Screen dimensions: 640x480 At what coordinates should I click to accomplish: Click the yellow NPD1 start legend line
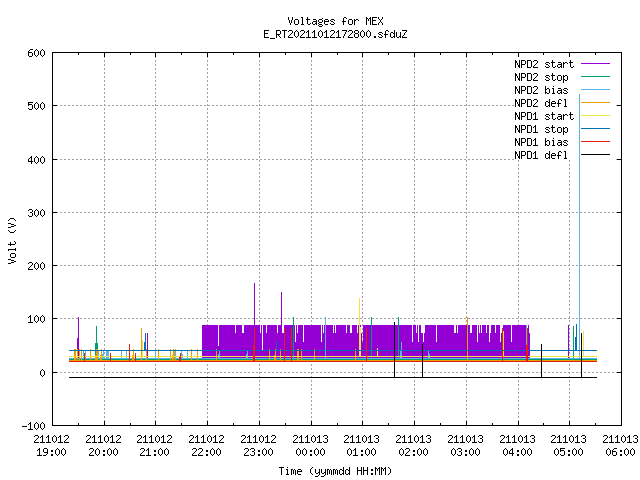[x=596, y=116]
